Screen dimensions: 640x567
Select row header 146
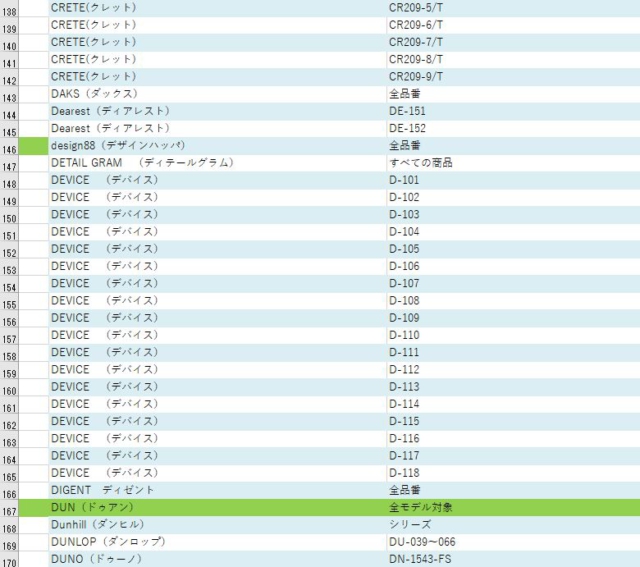tap(9, 147)
